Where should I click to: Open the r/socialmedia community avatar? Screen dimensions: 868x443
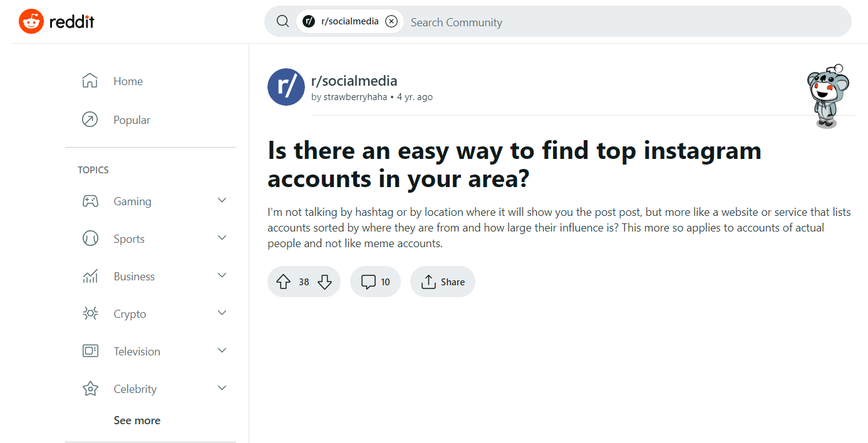coord(286,86)
